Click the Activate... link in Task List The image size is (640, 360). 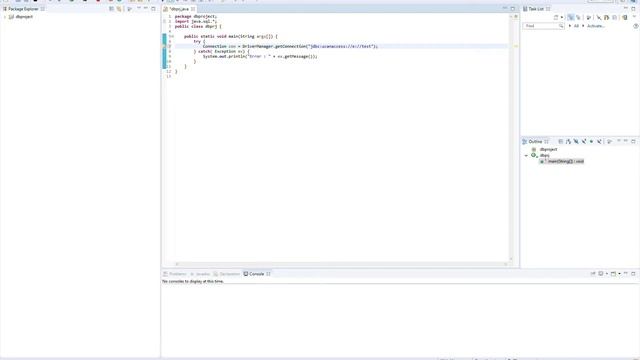(596, 26)
